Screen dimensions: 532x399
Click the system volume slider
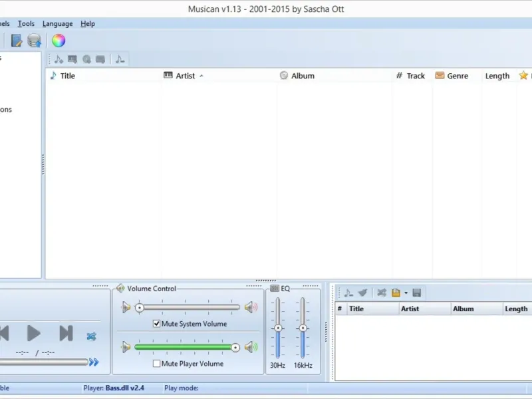point(188,308)
